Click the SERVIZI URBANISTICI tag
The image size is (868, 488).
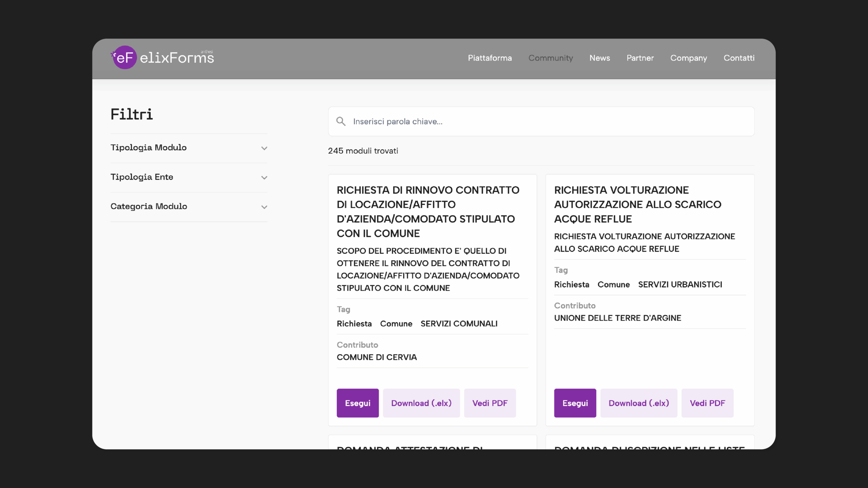tap(680, 284)
